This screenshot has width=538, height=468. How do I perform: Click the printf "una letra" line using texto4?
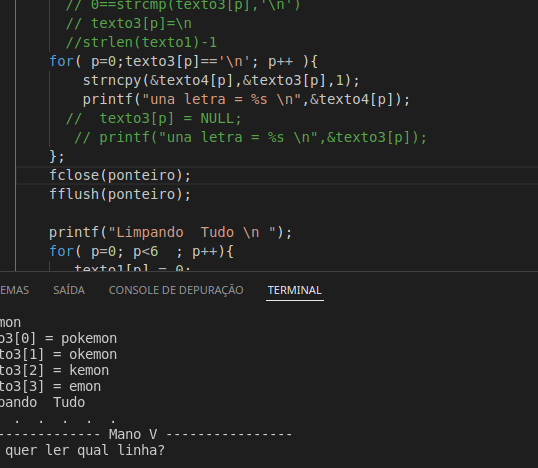(246, 100)
